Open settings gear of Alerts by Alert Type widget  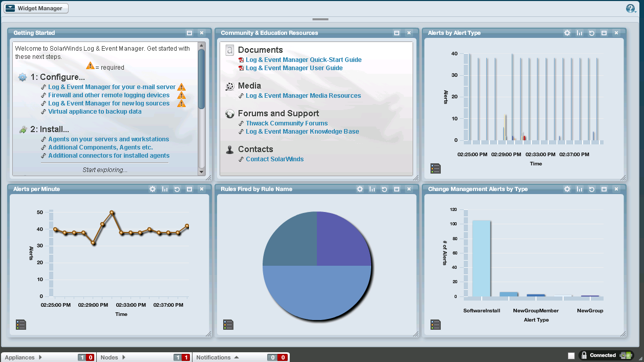[x=567, y=33]
